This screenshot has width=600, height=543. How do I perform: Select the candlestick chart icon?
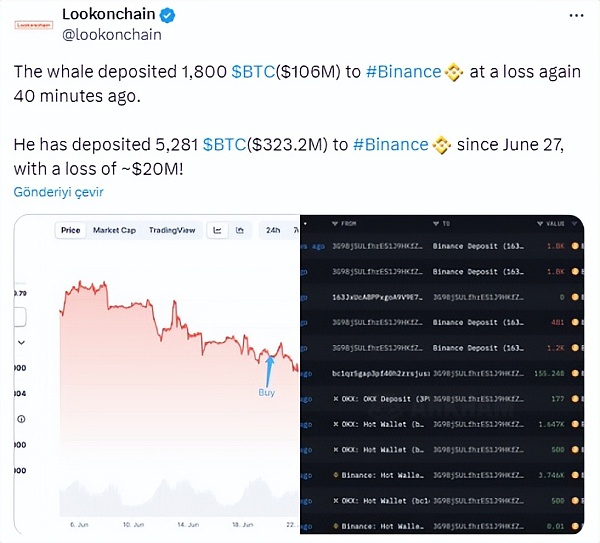240,230
